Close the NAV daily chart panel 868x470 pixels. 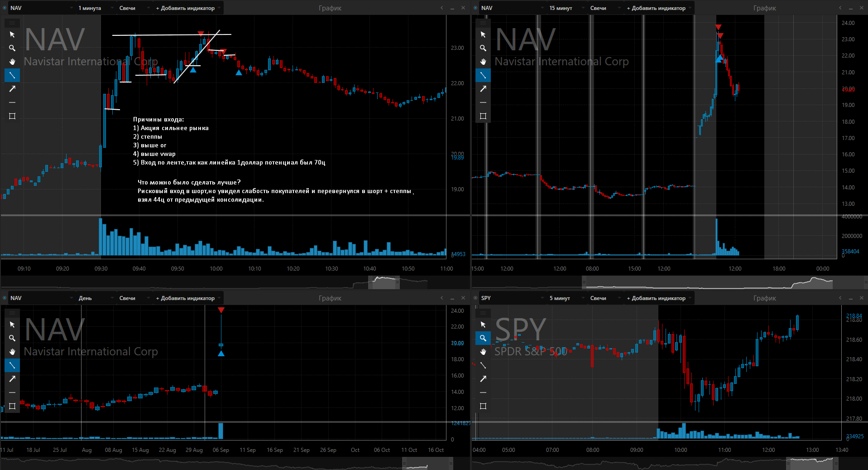463,298
